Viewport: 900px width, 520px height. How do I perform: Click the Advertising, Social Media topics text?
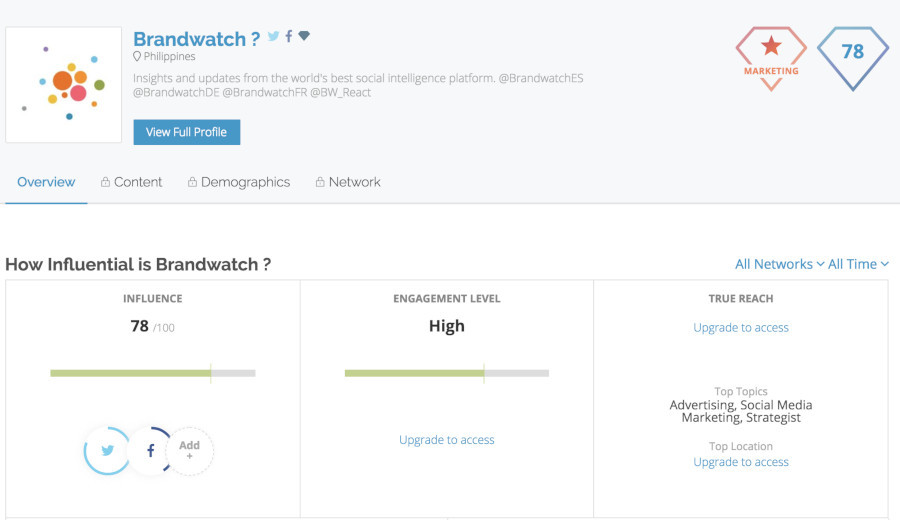[x=740, y=412]
